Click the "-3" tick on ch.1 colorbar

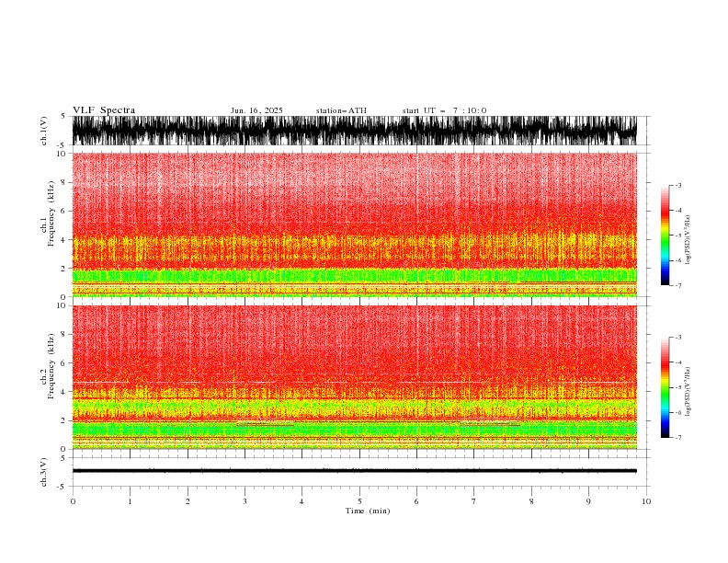[677, 185]
